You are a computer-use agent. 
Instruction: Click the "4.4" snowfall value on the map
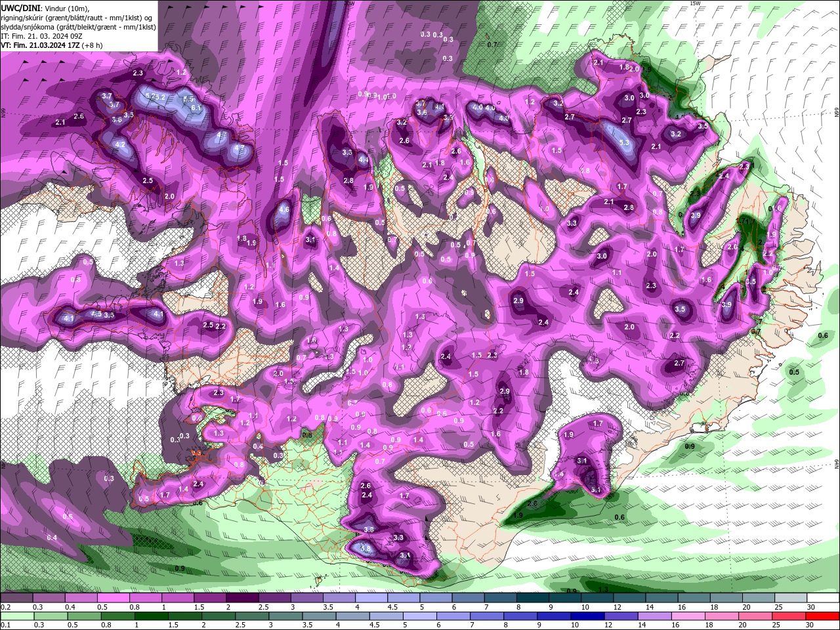pos(363,159)
